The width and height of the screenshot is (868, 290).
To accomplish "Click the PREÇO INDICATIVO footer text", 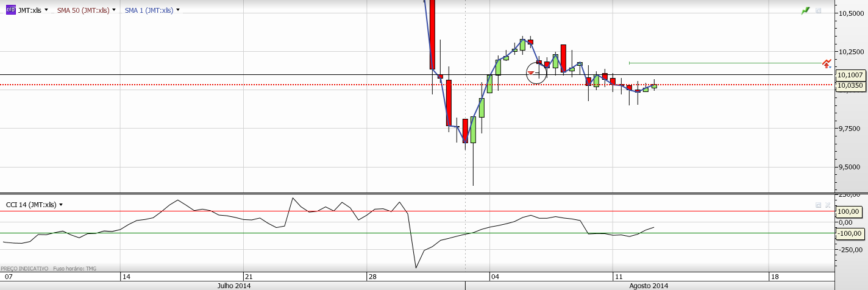I will pos(24,268).
